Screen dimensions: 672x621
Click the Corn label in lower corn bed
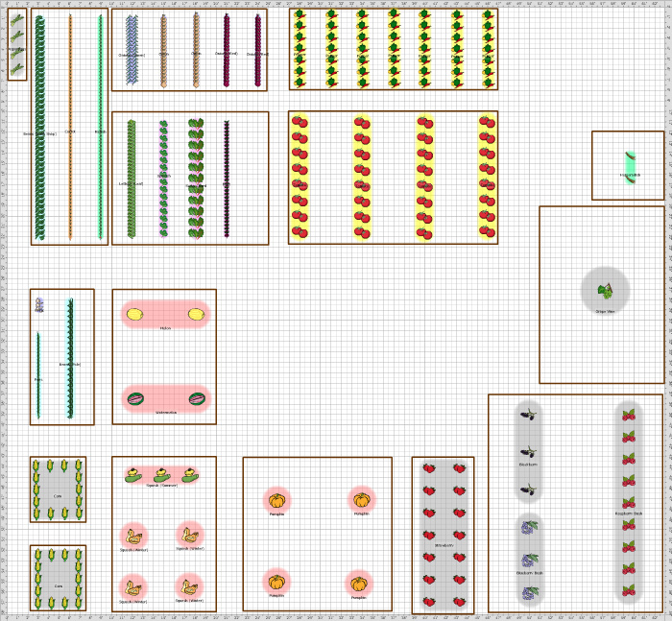[59, 585]
